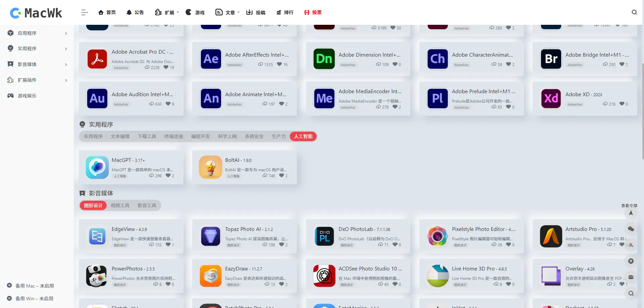
Task: Open the BoltAI - 1.9.0 title
Action: coord(238,160)
